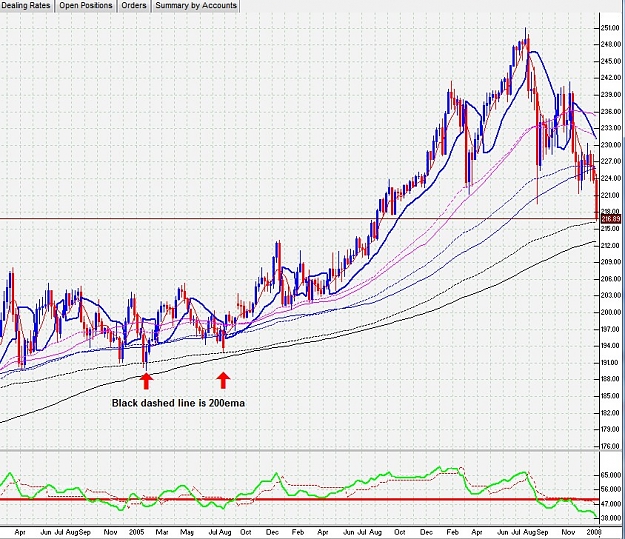The height and width of the screenshot is (539, 625).
Task: Click the 65.000 indicator scale value
Action: (x=611, y=475)
